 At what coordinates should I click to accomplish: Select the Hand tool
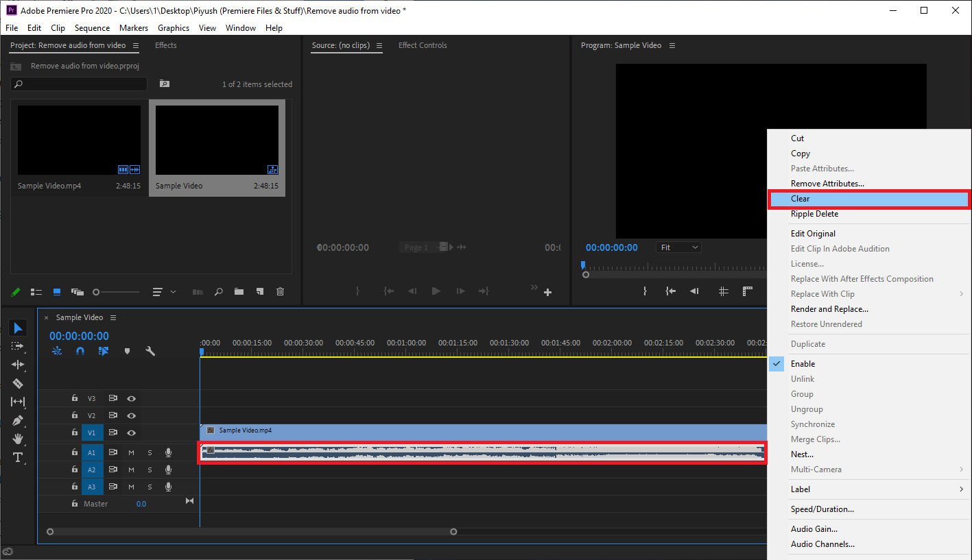pos(19,439)
